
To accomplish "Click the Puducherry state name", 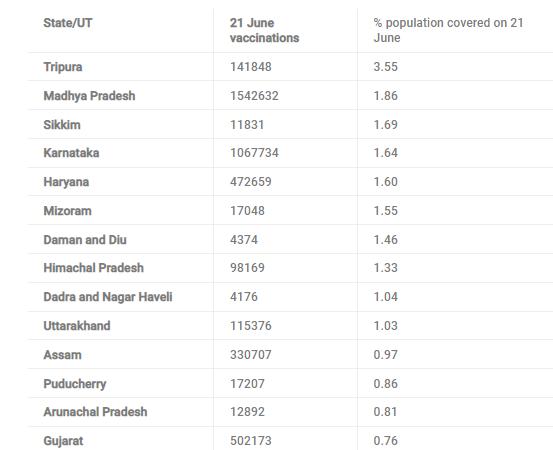I will point(75,384).
